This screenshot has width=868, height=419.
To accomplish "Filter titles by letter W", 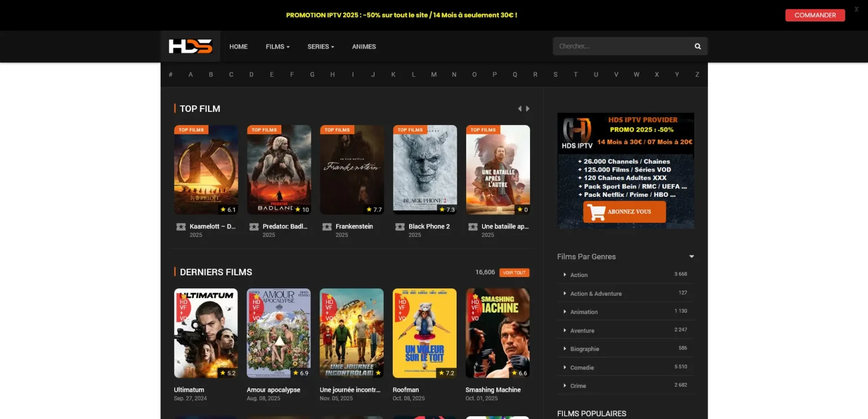I will coord(636,75).
